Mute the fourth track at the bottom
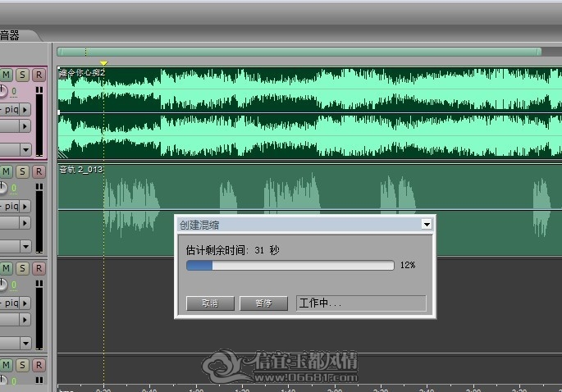The height and width of the screenshot is (392, 562). (6, 365)
